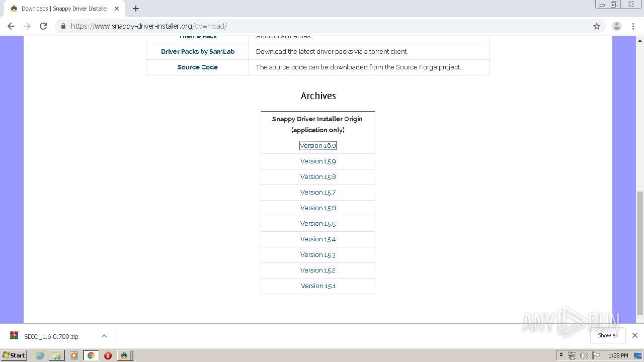Open Windows Explorer folder in taskbar
The width and height of the screenshot is (644, 362).
pyautogui.click(x=57, y=355)
